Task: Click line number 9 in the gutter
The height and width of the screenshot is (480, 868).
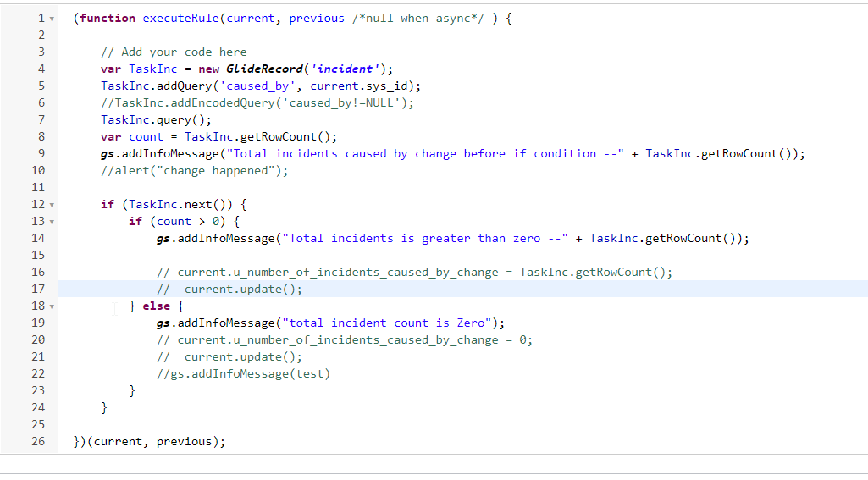Action: point(41,153)
